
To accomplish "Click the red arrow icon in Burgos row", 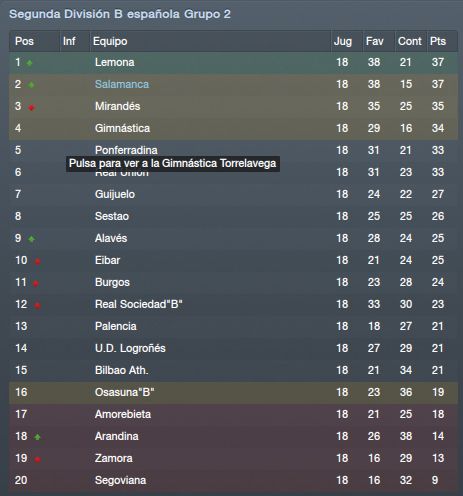I will coord(36,283).
